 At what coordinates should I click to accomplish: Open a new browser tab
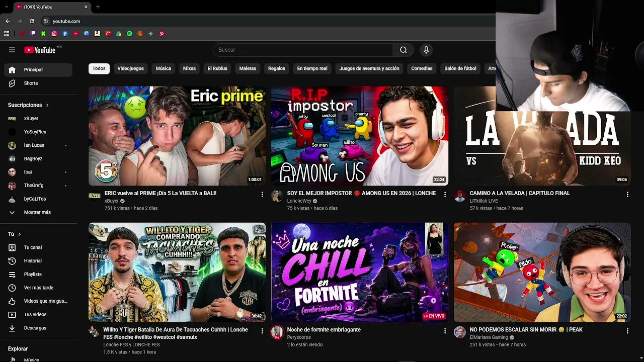click(x=98, y=7)
